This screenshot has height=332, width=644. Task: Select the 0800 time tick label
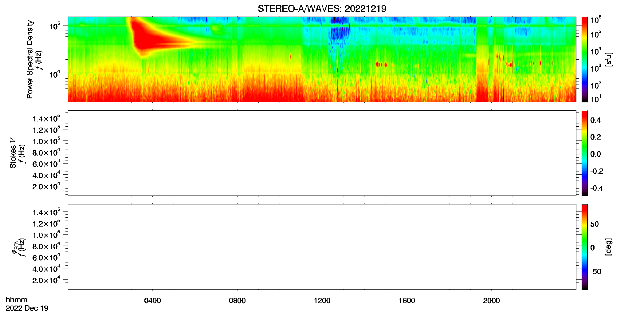237,301
